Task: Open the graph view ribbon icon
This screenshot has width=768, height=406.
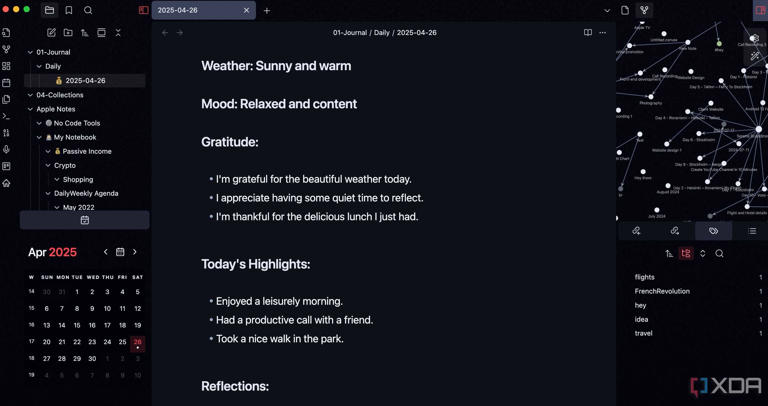Action: [x=6, y=49]
